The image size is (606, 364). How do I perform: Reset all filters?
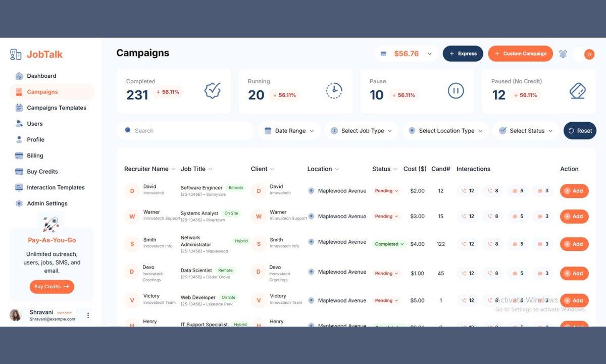click(580, 131)
